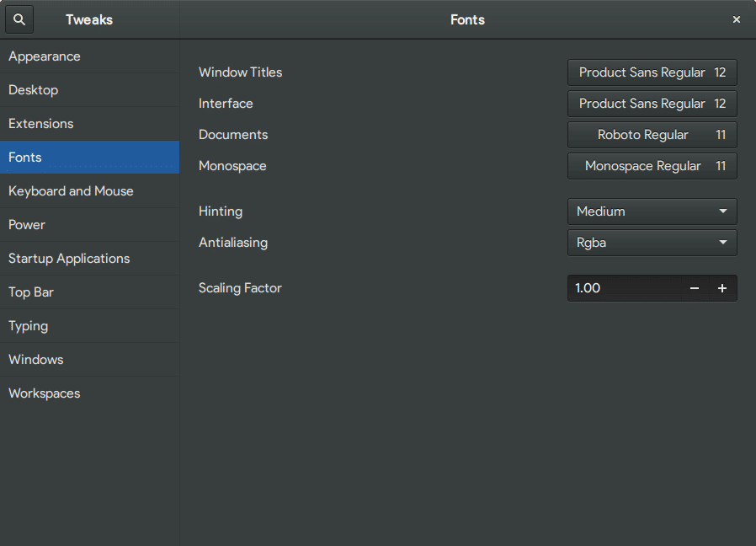Click the search magnifier icon

19,19
